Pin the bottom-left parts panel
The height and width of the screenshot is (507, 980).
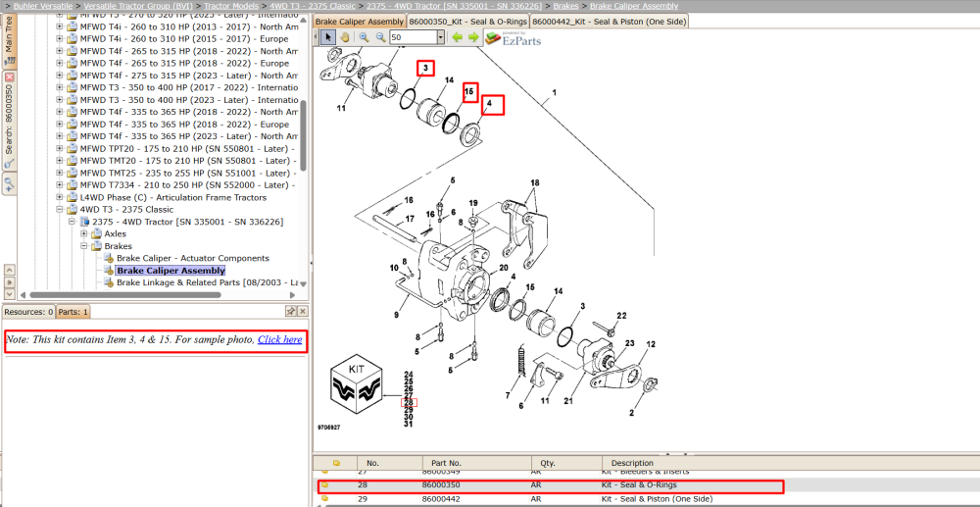pyautogui.click(x=291, y=311)
